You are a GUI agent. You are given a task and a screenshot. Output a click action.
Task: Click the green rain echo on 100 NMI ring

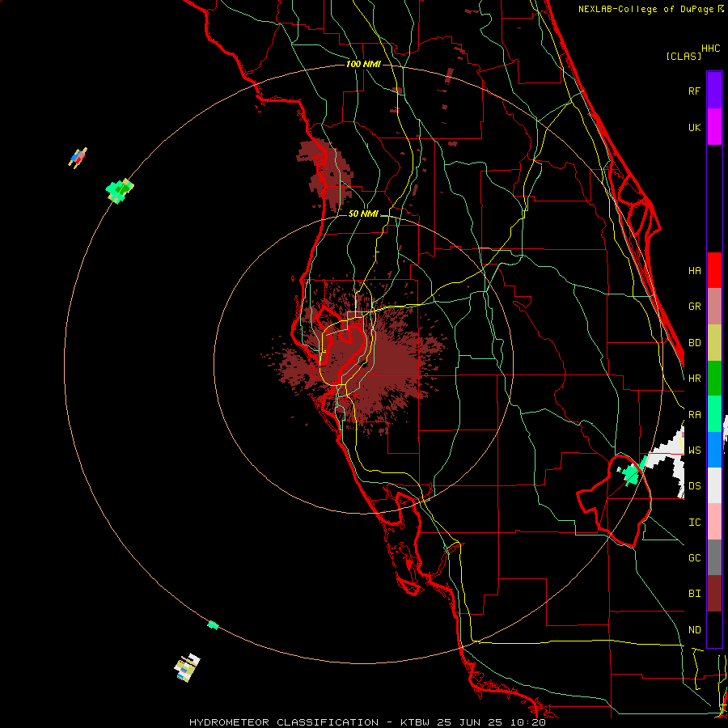(119, 190)
